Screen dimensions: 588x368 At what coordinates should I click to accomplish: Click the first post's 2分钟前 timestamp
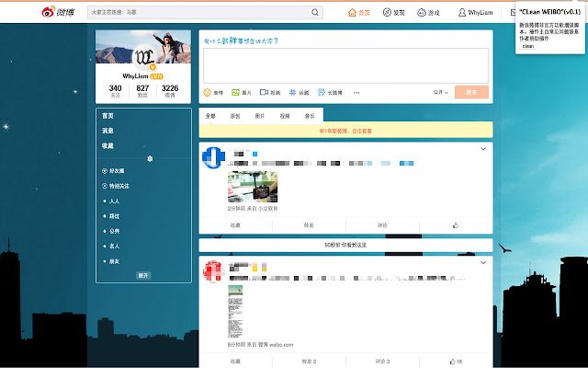(236, 209)
